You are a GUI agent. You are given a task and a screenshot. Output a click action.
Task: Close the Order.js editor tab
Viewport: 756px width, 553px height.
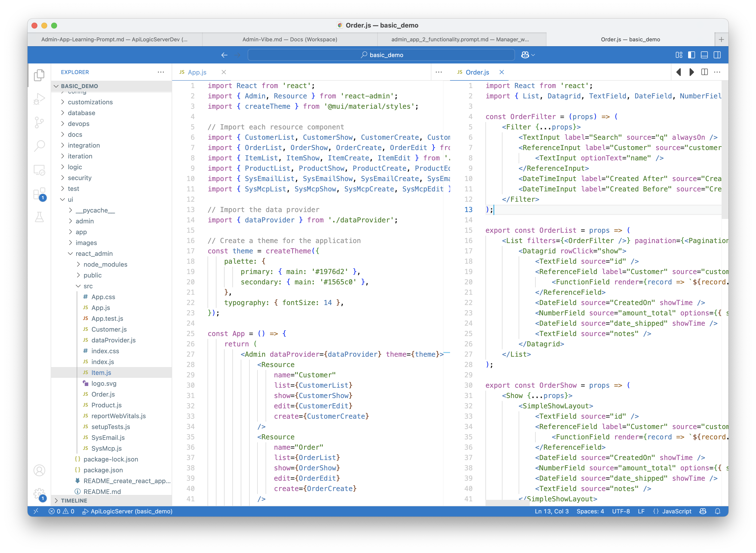coord(501,72)
